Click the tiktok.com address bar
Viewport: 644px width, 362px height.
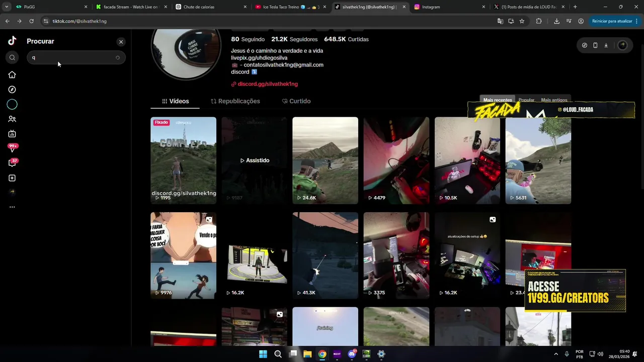tap(267, 21)
